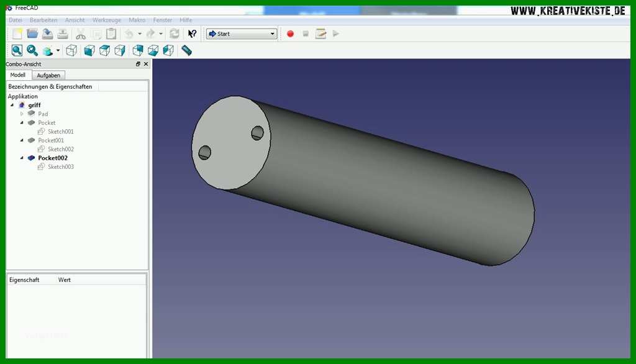Execute macro with the play icon

336,34
